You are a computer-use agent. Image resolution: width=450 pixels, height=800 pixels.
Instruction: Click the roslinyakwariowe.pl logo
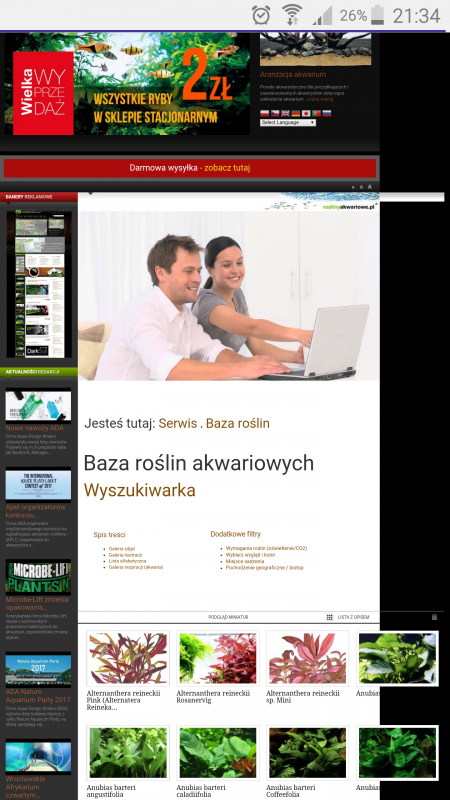point(351,206)
